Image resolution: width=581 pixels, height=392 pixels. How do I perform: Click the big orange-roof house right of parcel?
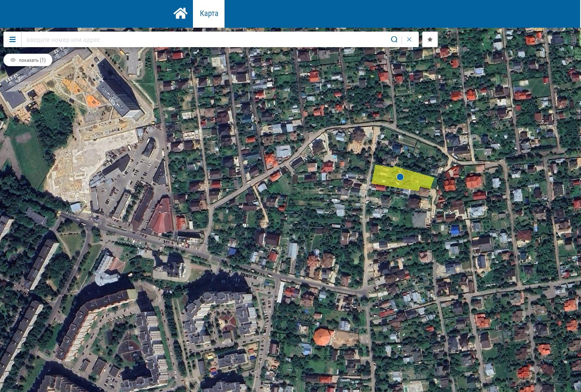point(474,182)
